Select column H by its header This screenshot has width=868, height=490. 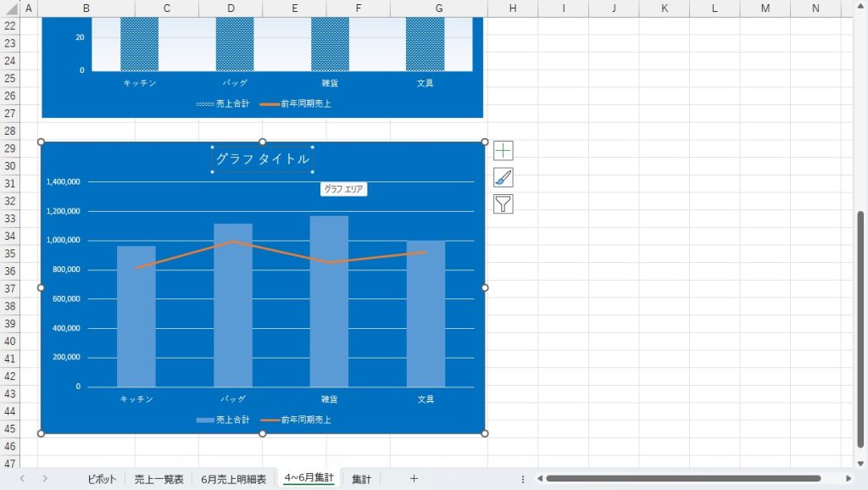coord(513,8)
